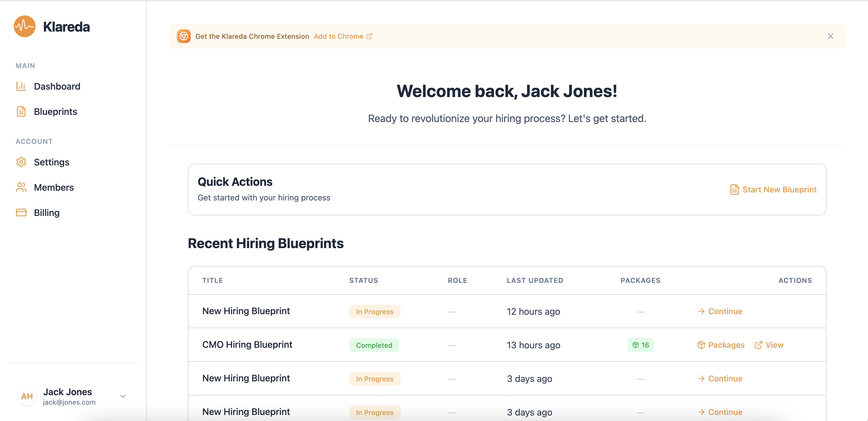This screenshot has height=421, width=868.
Task: Open Packages for CMO Hiring Blueprint
Action: (721, 345)
